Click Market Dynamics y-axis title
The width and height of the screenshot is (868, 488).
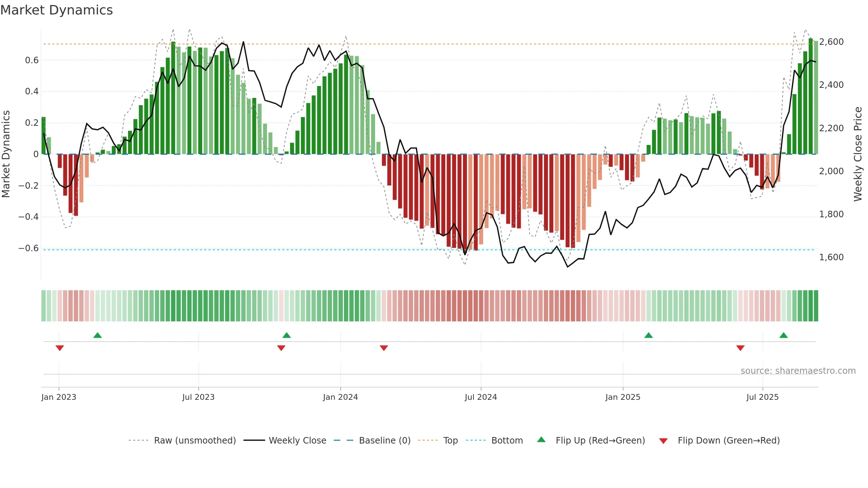[x=6, y=154]
